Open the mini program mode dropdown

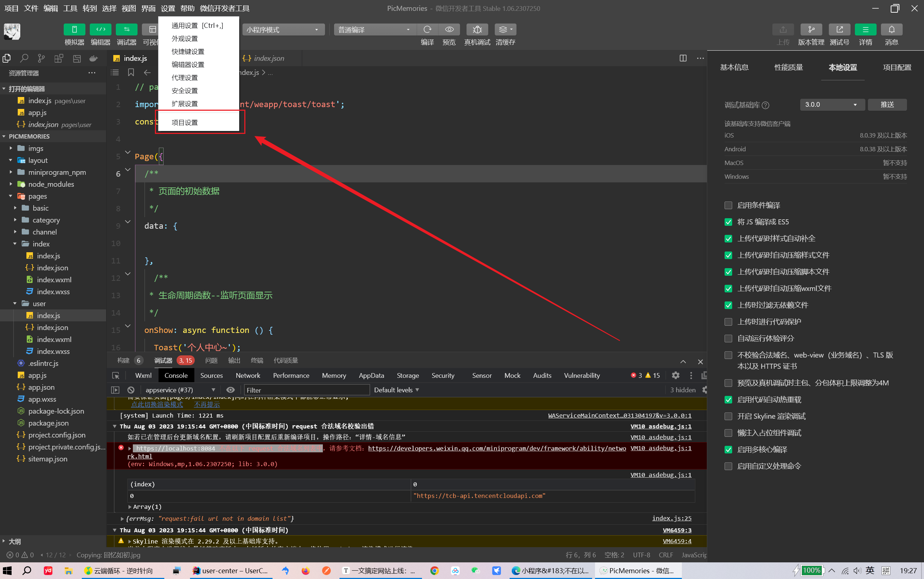coord(283,29)
